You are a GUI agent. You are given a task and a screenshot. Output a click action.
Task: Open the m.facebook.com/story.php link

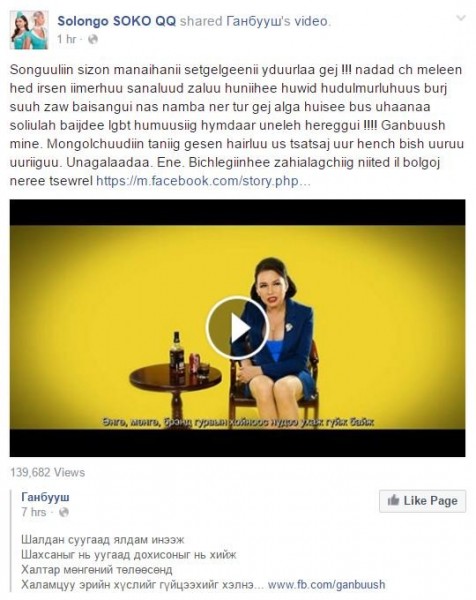[203, 181]
